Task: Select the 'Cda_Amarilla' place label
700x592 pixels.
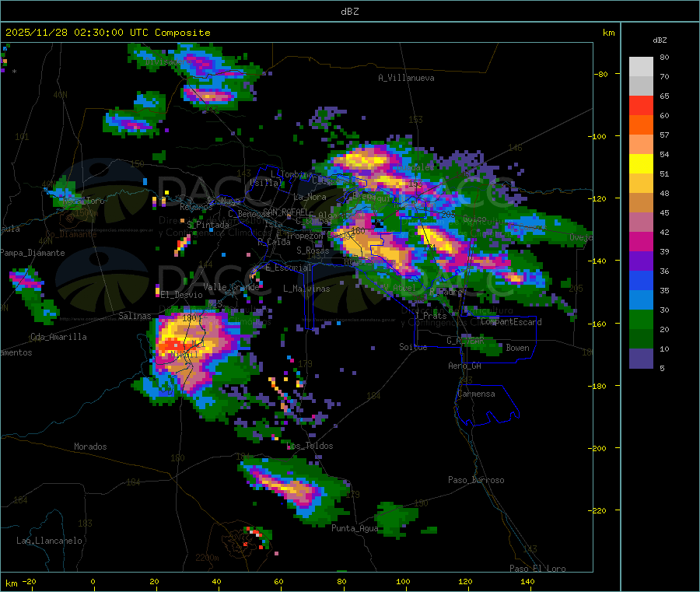Action: pos(58,337)
